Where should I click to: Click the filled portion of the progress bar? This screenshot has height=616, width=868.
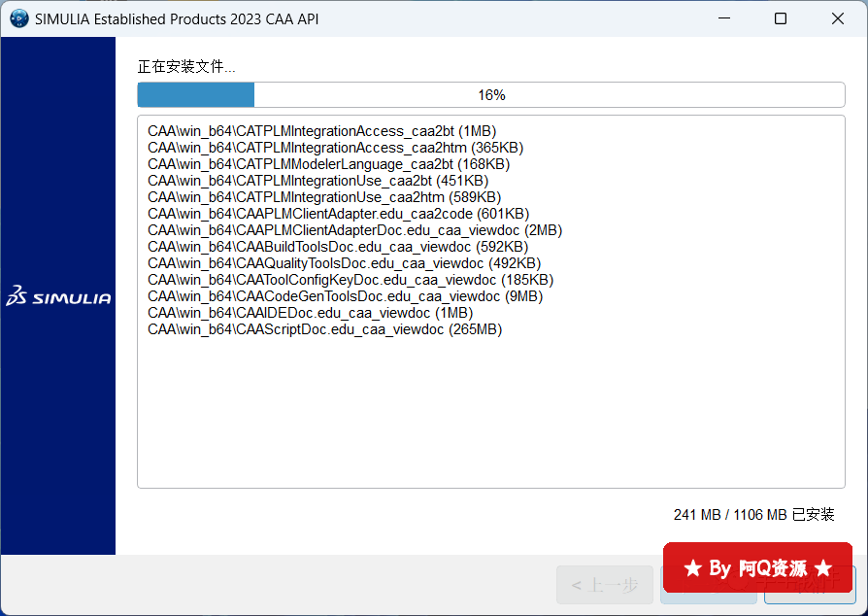point(196,95)
